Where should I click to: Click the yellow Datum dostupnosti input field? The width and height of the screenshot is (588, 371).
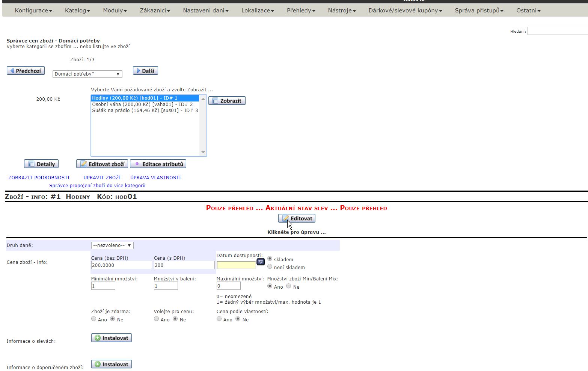coord(236,265)
